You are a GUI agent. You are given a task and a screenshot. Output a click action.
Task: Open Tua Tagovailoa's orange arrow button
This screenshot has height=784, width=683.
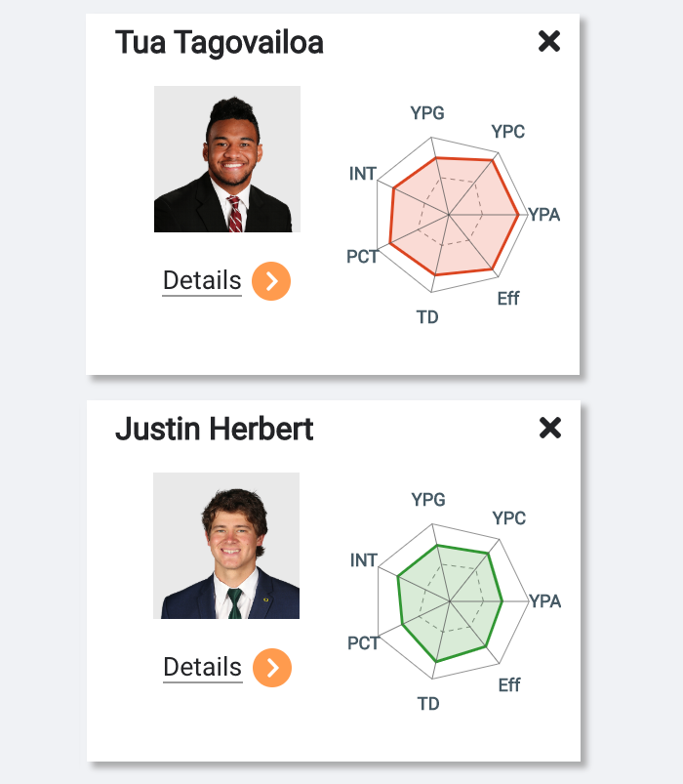(x=271, y=281)
